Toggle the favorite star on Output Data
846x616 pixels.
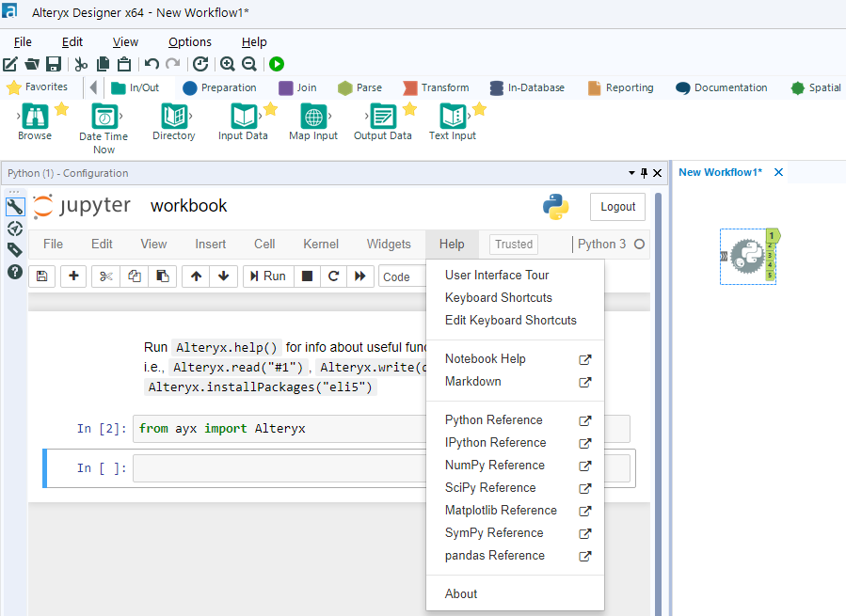[x=409, y=109]
